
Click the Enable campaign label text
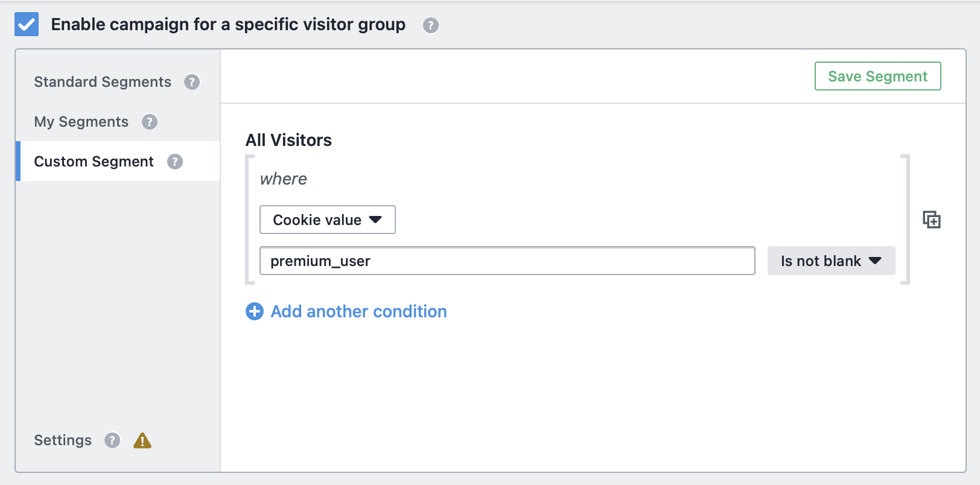pos(228,24)
